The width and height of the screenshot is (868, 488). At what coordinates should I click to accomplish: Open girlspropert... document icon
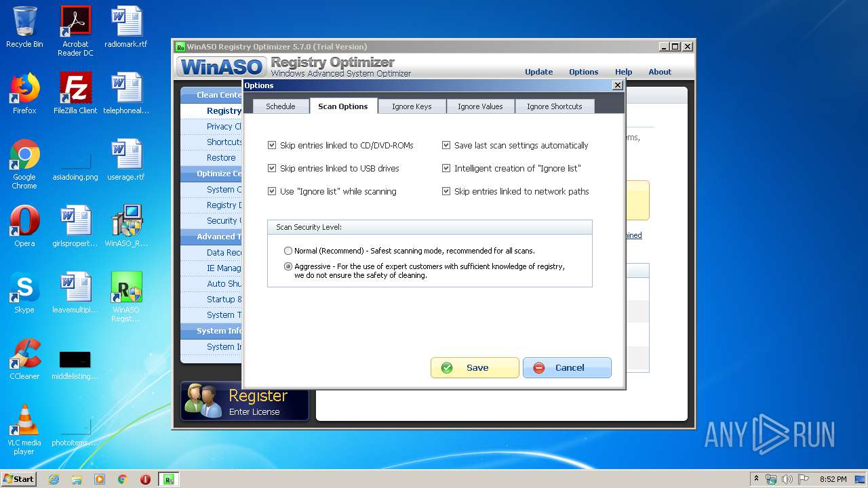click(x=75, y=226)
